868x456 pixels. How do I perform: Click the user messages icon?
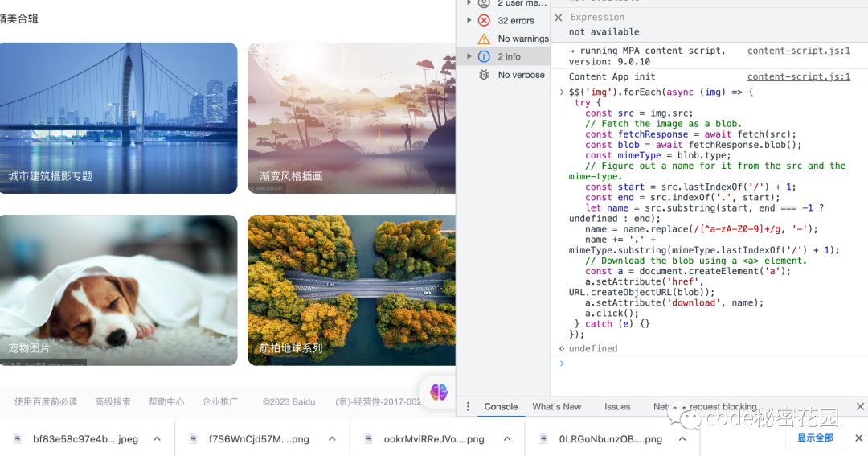click(x=484, y=2)
